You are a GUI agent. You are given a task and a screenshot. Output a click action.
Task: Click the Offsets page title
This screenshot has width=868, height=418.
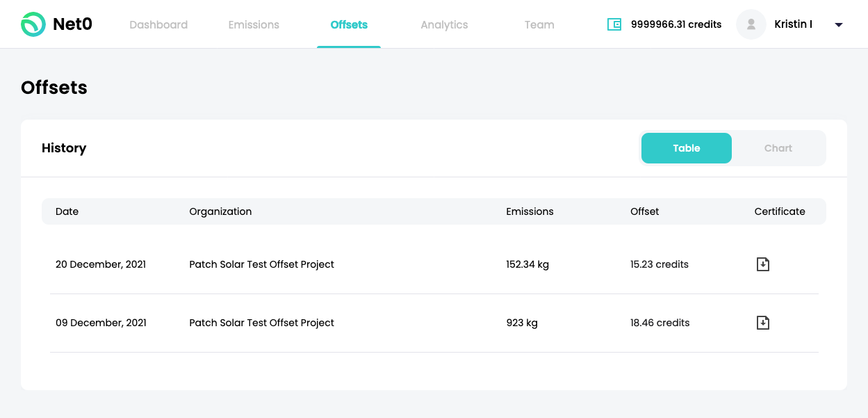pyautogui.click(x=54, y=88)
